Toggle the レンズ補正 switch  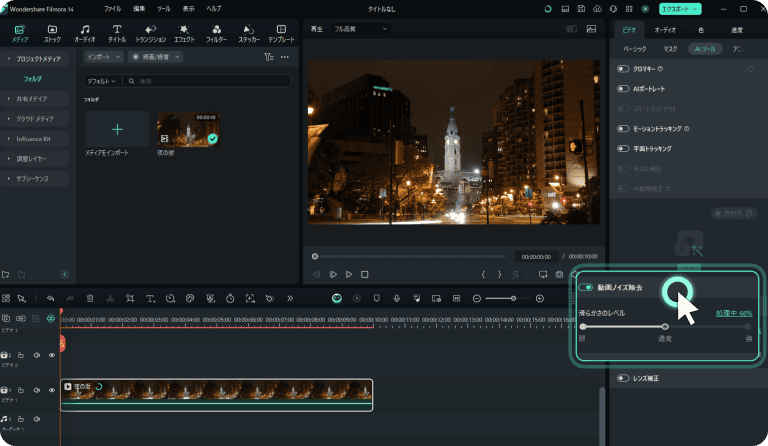click(x=623, y=378)
